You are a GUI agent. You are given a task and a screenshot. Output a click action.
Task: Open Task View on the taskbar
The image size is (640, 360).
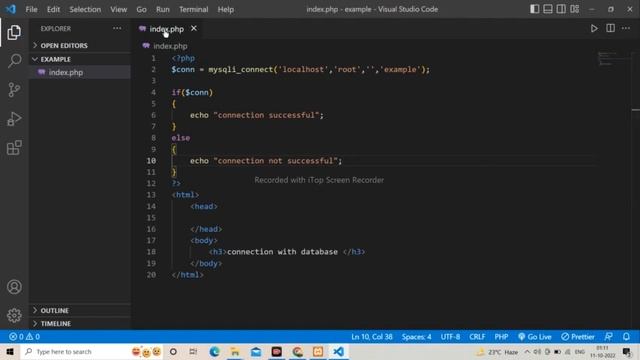point(193,351)
